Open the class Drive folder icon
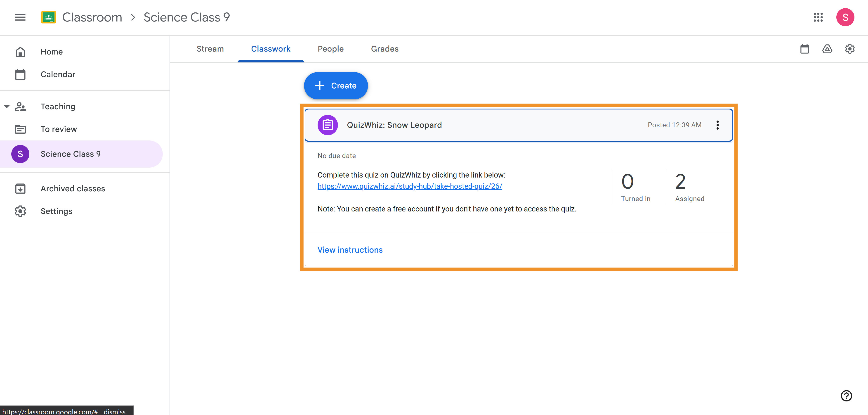Image resolution: width=868 pixels, height=415 pixels. pos(827,49)
